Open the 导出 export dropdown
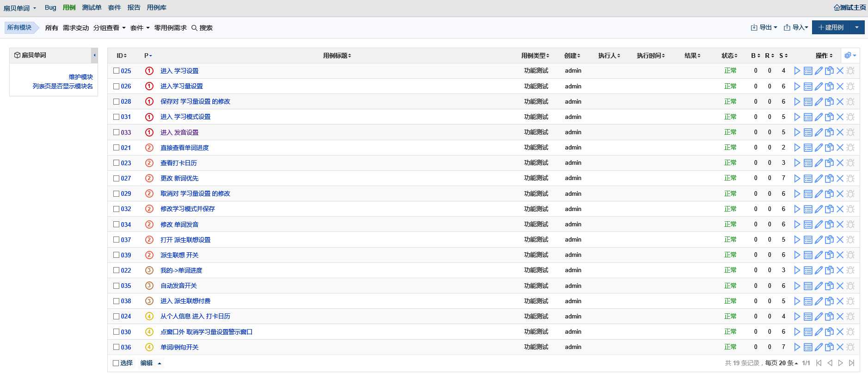Viewport: 868px width, 374px height. (x=764, y=27)
